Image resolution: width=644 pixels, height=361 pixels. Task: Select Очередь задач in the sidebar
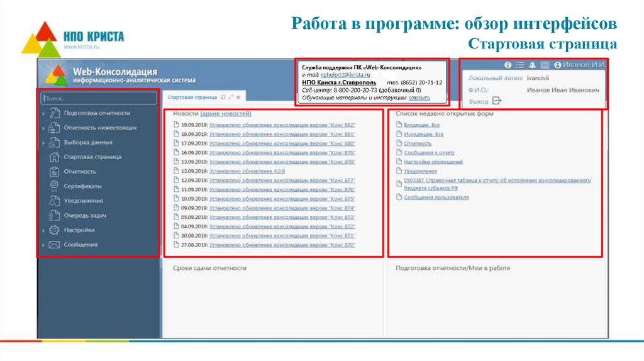(85, 215)
